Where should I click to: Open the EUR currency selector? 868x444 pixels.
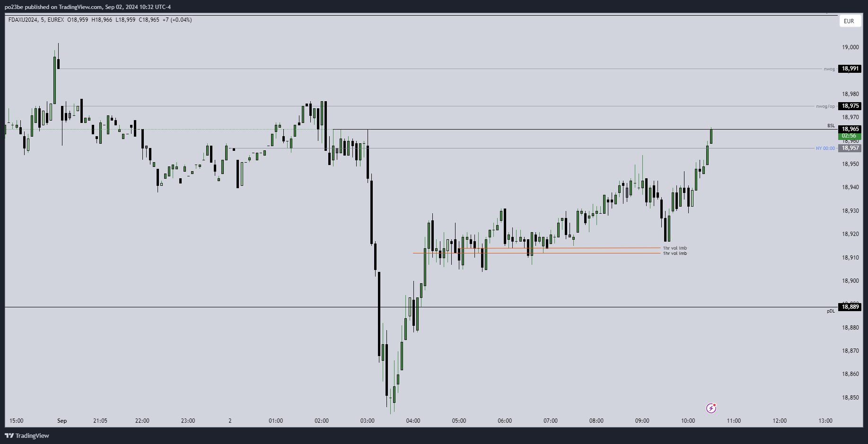pos(849,21)
